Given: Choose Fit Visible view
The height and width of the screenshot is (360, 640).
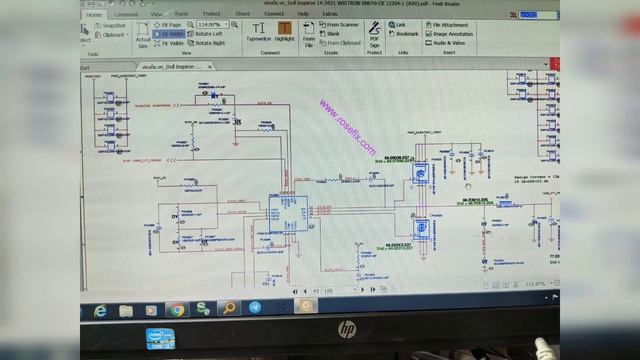Looking at the screenshot, I should pyautogui.click(x=169, y=43).
